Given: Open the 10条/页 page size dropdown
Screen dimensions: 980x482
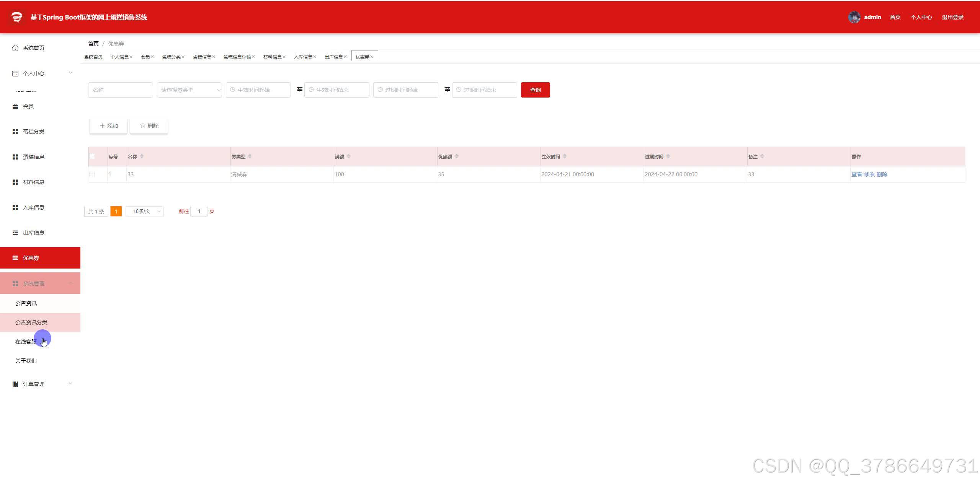Looking at the screenshot, I should [145, 212].
